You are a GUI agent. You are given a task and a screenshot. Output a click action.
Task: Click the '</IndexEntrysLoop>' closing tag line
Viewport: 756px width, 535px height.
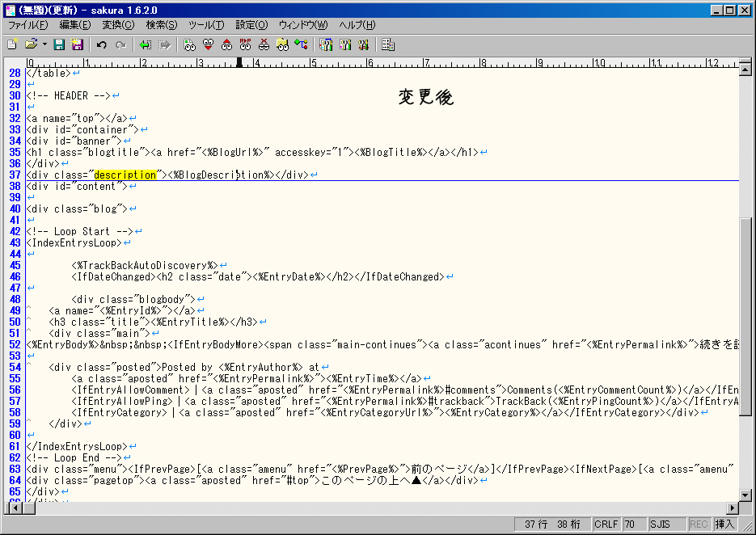click(x=77, y=446)
